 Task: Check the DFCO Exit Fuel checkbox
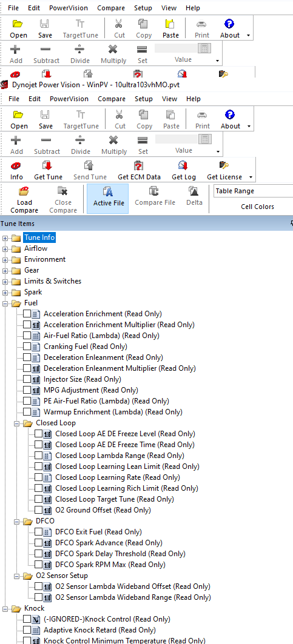pyautogui.click(x=38, y=532)
